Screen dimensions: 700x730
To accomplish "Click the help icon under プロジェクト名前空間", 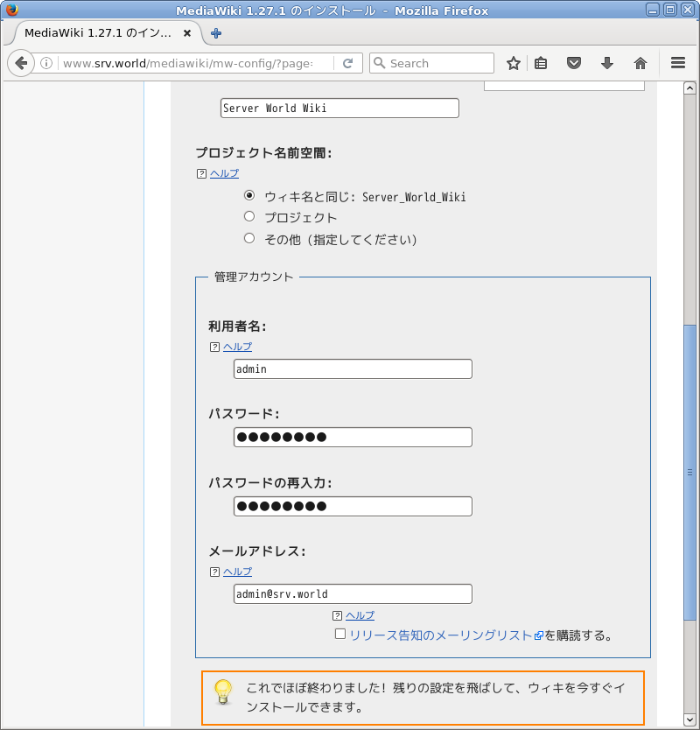I will click(201, 173).
